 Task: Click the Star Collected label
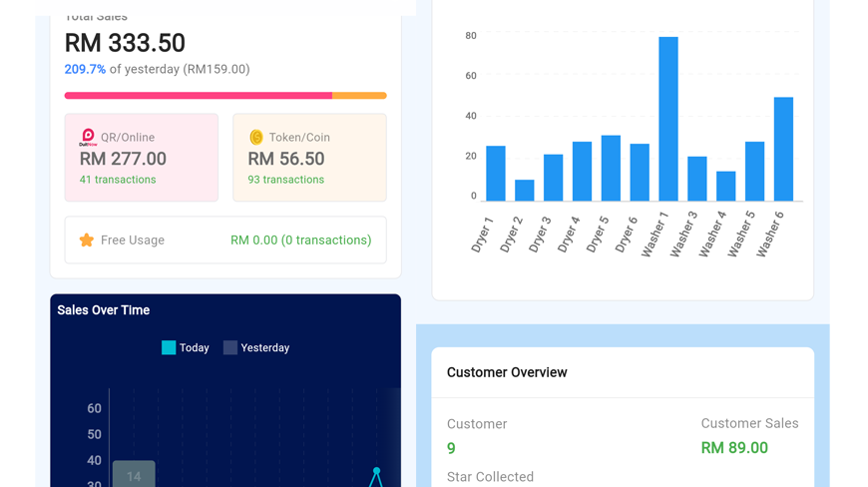coord(491,476)
